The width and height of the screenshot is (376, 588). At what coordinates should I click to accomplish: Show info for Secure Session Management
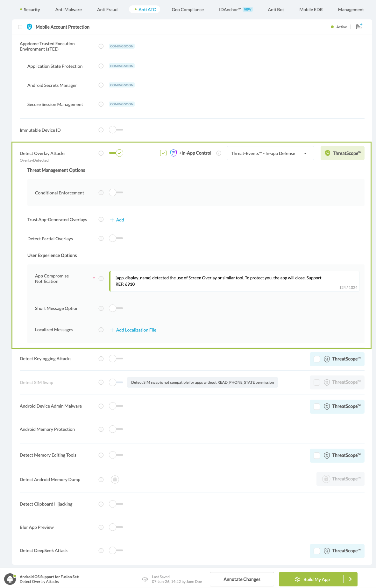coord(101,104)
